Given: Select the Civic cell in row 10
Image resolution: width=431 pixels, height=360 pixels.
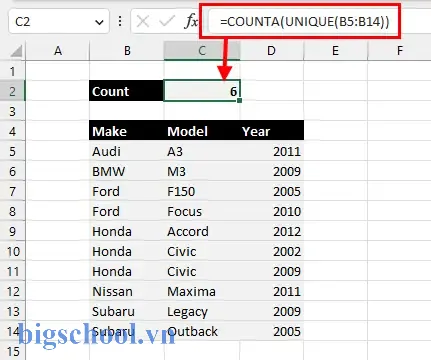Looking at the screenshot, I should 202,251.
